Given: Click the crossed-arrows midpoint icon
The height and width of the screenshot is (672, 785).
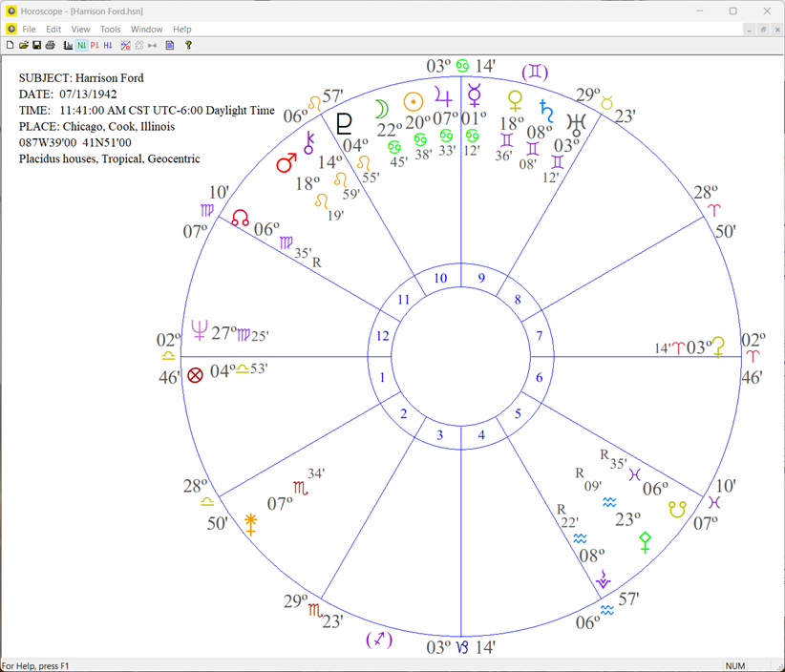Looking at the screenshot, I should point(153,45).
